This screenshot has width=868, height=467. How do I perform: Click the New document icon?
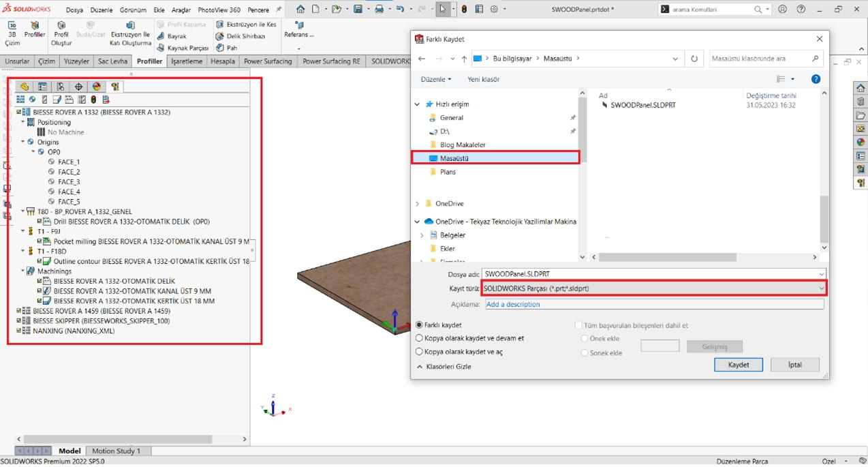point(315,10)
